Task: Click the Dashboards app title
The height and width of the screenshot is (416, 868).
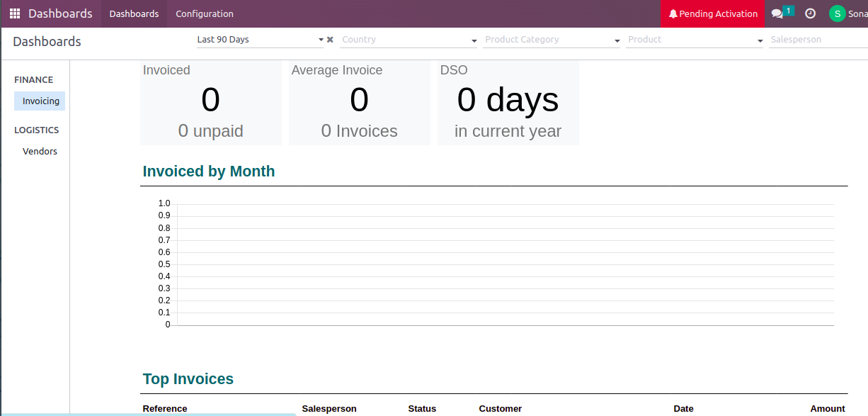Action: [60, 13]
